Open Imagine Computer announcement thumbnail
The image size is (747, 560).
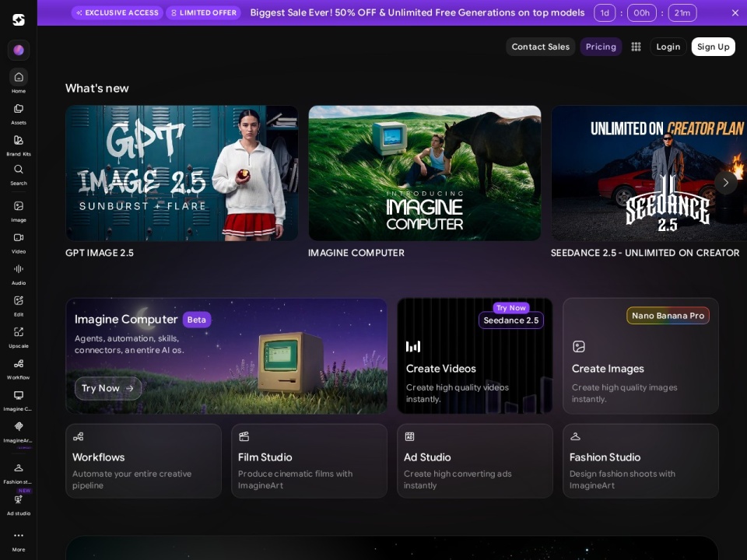[425, 173]
